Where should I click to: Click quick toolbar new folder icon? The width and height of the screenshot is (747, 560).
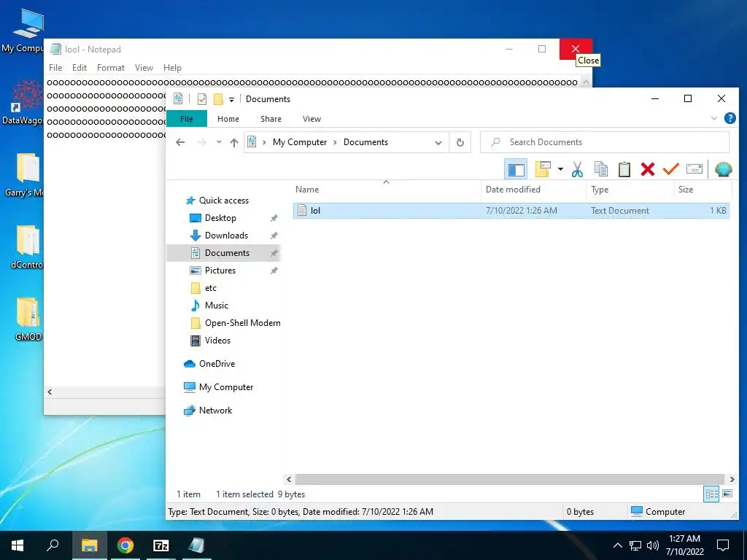pyautogui.click(x=218, y=99)
